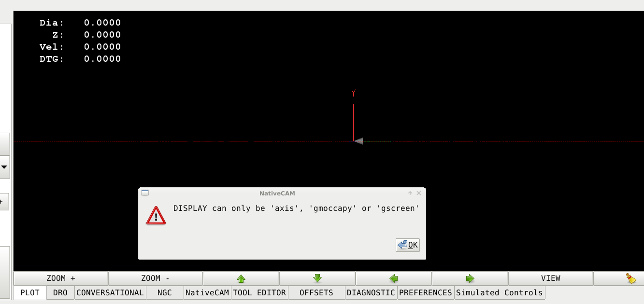The height and width of the screenshot is (304, 644).
Task: Pan view up with green up arrow
Action: (241, 278)
